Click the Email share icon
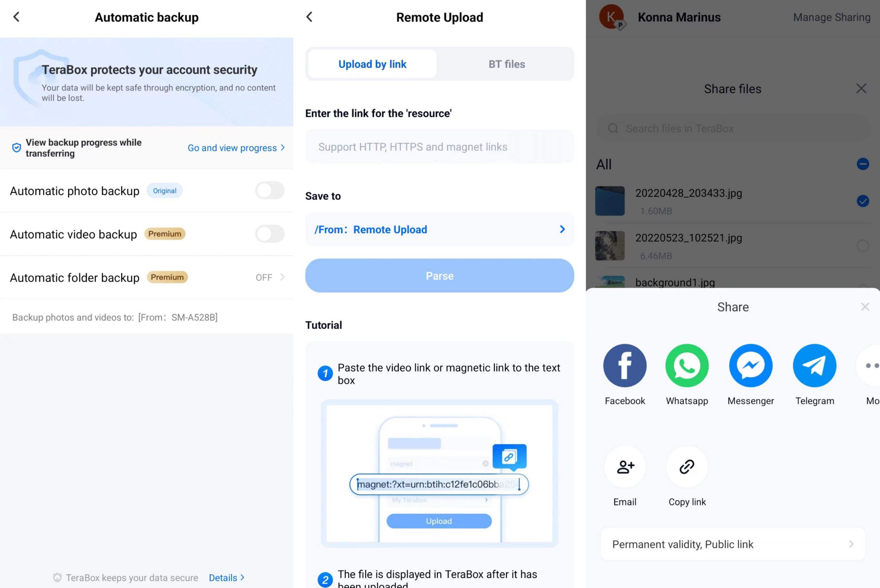Screen dimensions: 880x588 pyautogui.click(x=625, y=467)
